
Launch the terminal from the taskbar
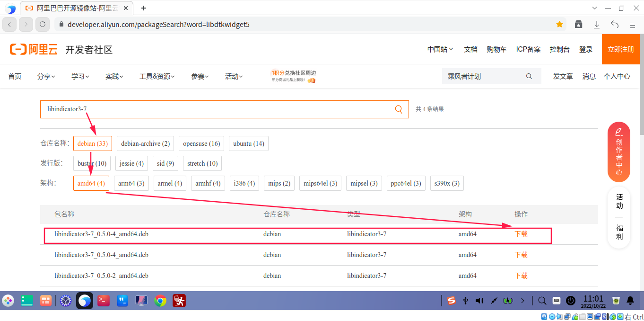click(x=104, y=300)
